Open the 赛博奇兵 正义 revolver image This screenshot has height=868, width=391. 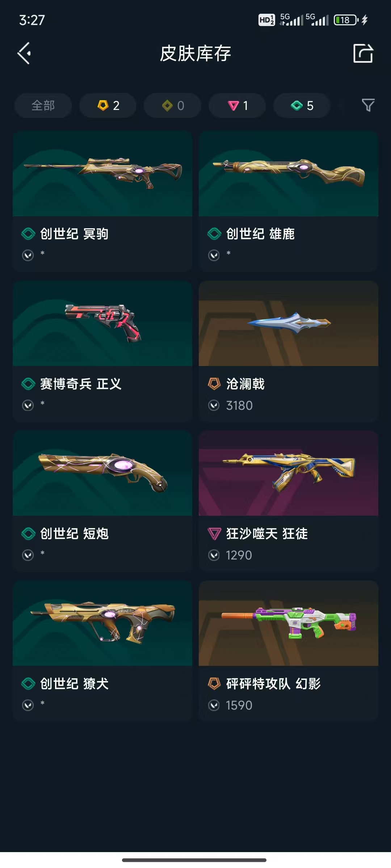102,323
